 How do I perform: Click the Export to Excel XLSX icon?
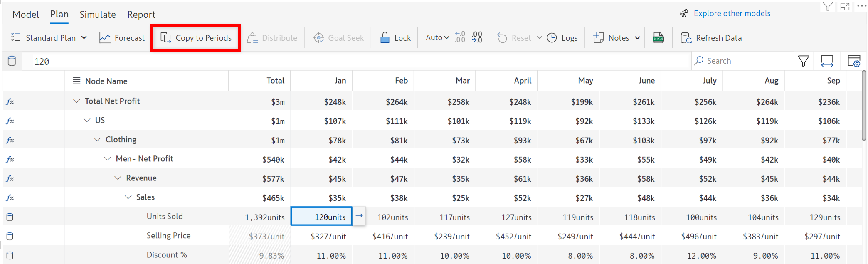658,38
